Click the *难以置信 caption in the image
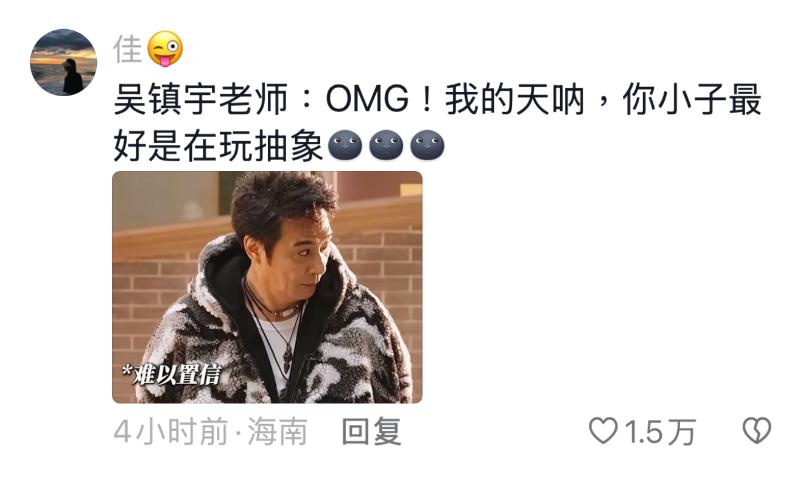The width and height of the screenshot is (800, 482). 171,375
